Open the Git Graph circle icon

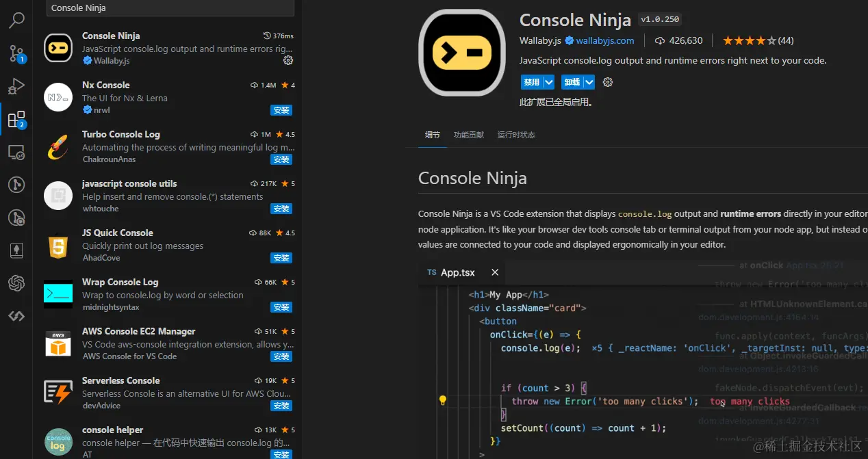pyautogui.click(x=16, y=185)
